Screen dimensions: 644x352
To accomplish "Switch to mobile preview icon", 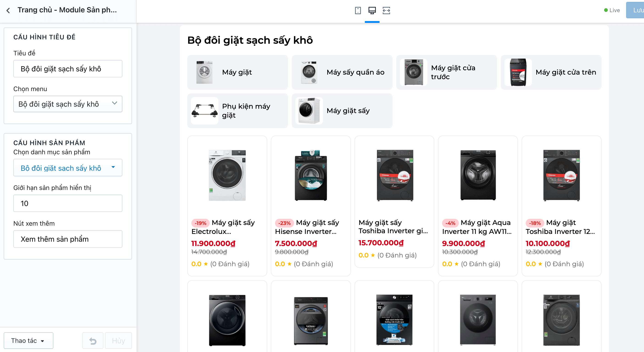I will (x=358, y=11).
